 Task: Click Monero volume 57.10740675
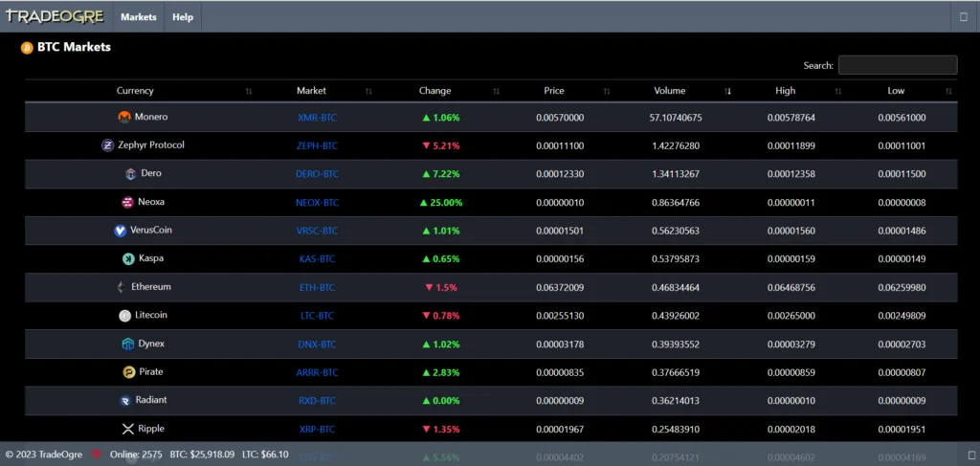676,118
